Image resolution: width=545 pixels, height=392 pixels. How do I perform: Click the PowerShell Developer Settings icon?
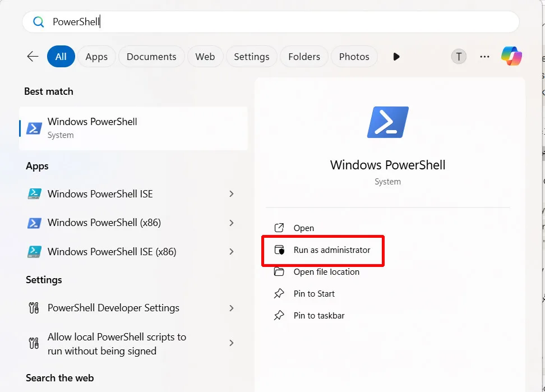point(34,308)
